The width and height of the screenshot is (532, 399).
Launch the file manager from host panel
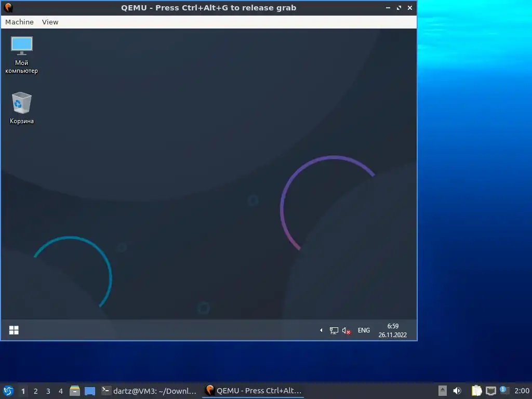[75, 391]
